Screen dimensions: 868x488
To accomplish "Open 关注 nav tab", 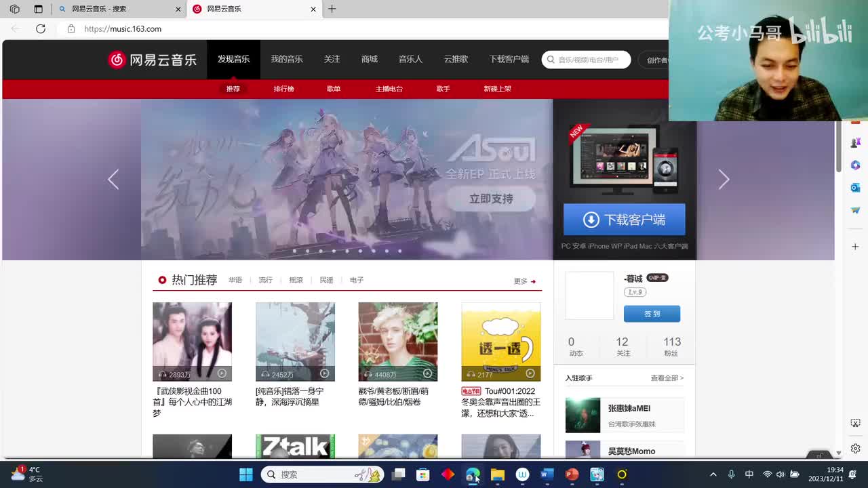I will [332, 59].
